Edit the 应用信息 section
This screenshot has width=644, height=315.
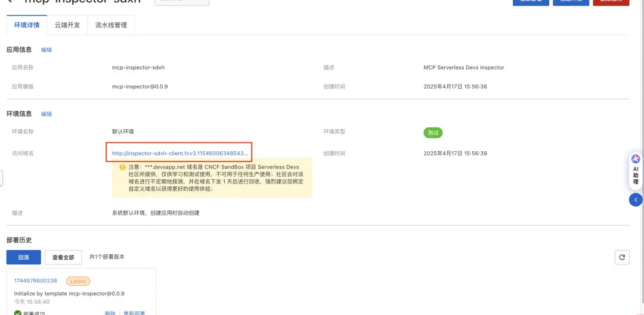pyautogui.click(x=47, y=49)
